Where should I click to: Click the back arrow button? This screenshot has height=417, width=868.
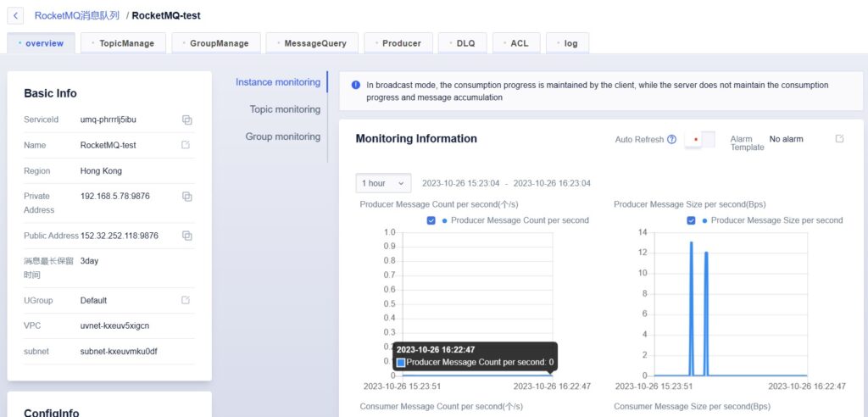pos(15,15)
